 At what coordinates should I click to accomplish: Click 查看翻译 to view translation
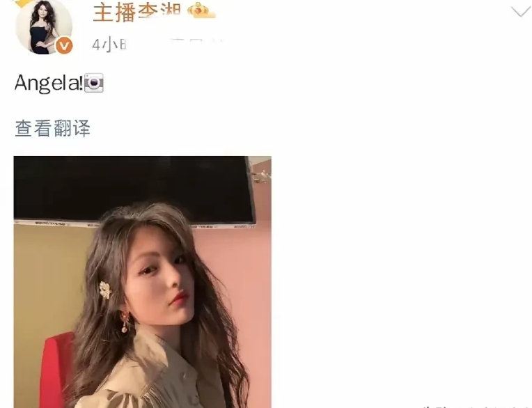[x=53, y=128]
